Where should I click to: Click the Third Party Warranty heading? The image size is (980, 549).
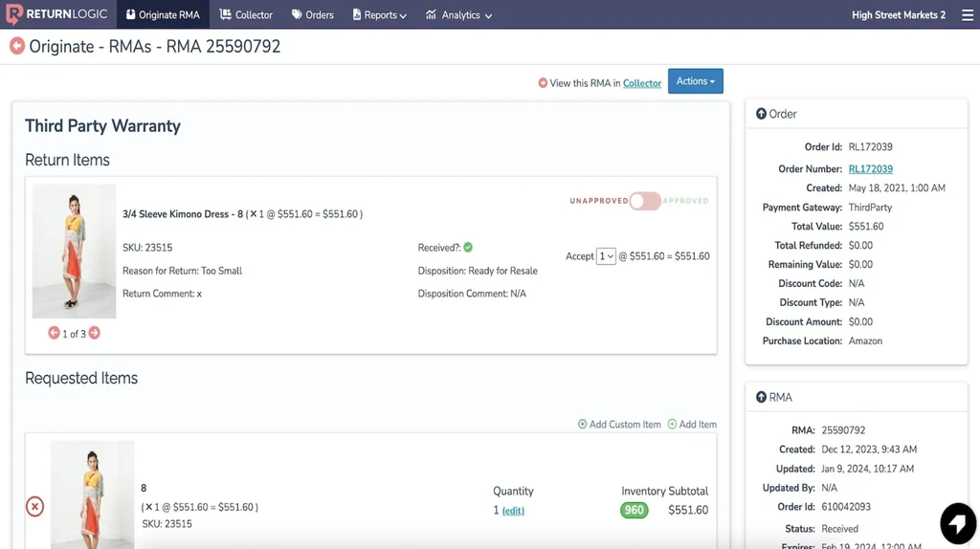(102, 125)
